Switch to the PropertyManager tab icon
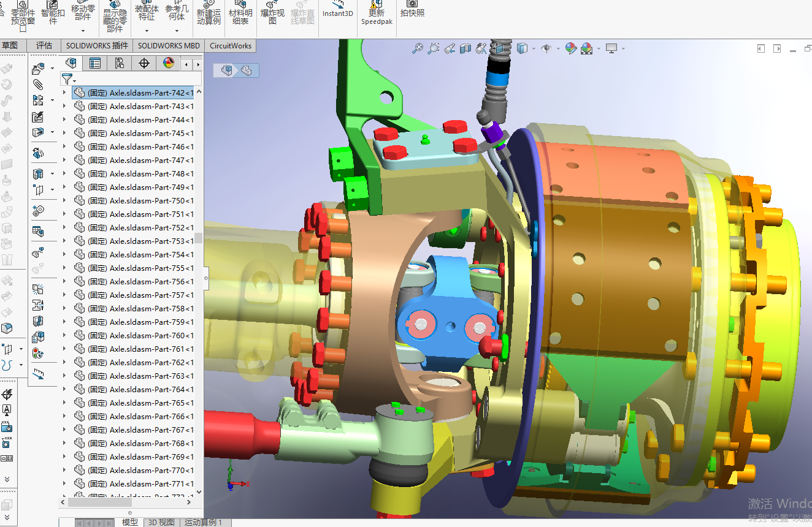 pyautogui.click(x=94, y=63)
